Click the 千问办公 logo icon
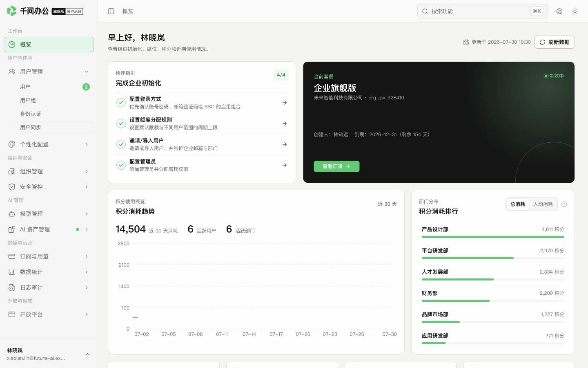 (x=12, y=11)
